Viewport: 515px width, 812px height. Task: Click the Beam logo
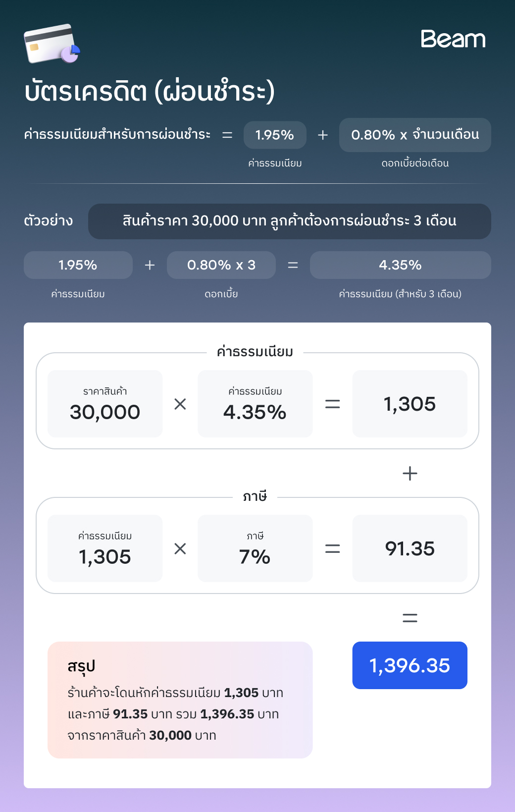pyautogui.click(x=453, y=39)
